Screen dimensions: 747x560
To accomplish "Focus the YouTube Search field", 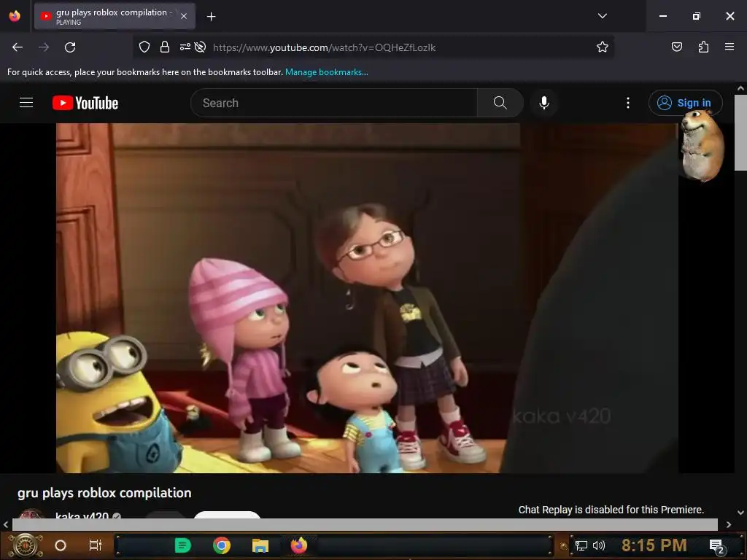I will (334, 103).
